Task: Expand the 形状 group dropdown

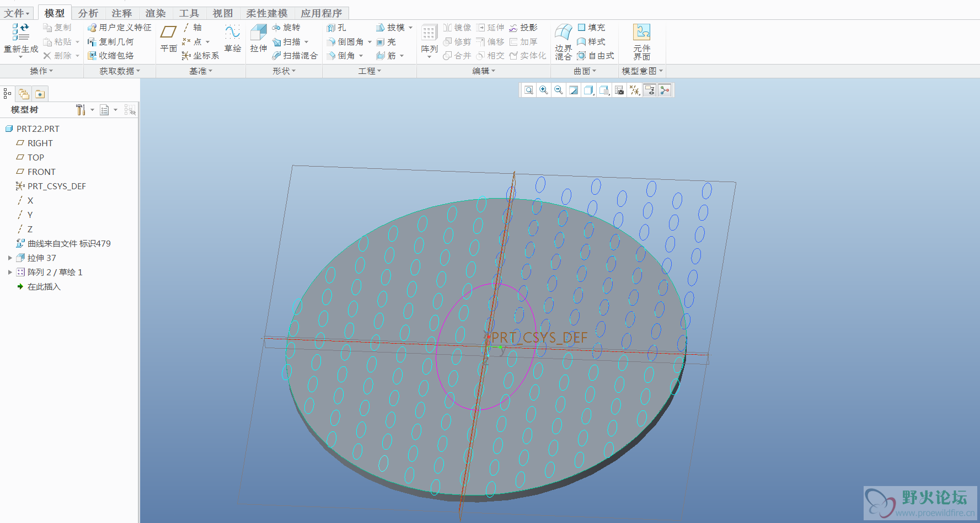Action: pos(284,71)
